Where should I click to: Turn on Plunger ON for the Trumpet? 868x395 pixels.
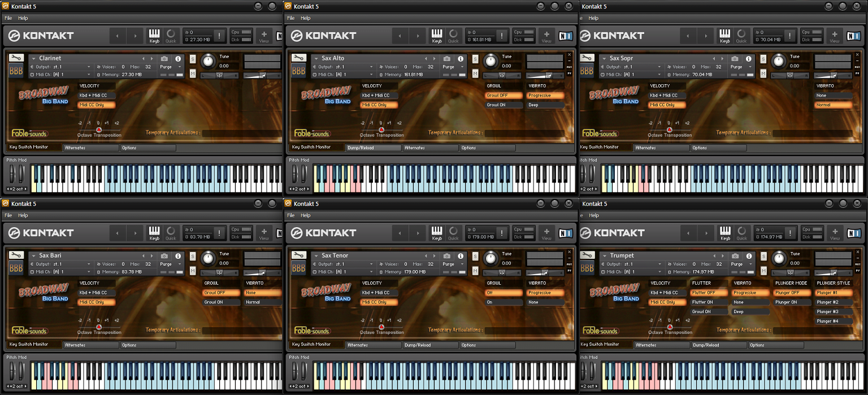(x=792, y=302)
